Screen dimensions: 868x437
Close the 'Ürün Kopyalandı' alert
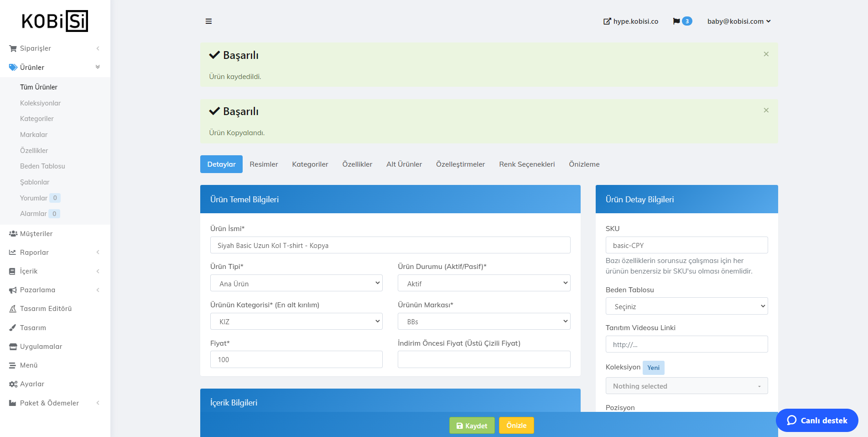[x=766, y=111]
